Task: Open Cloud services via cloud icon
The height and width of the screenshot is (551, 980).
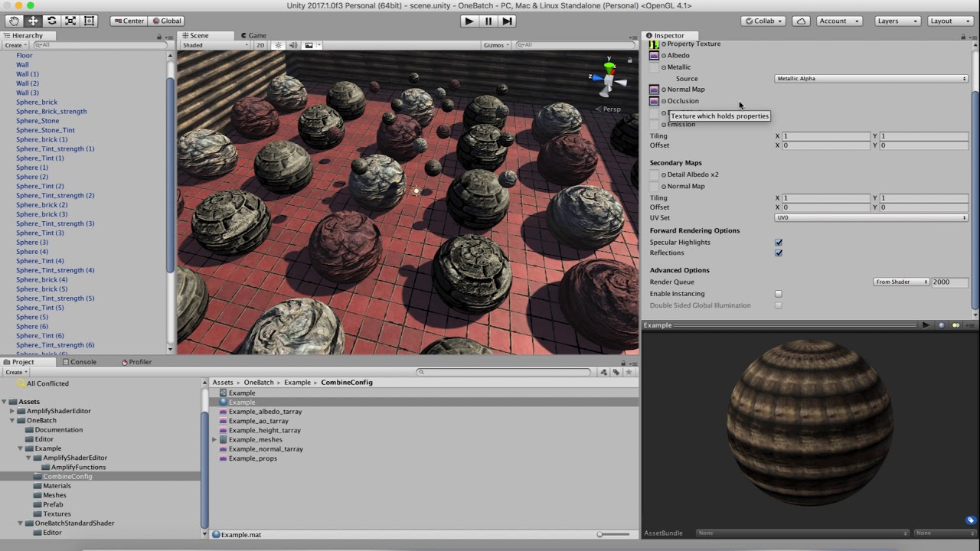Action: point(801,21)
